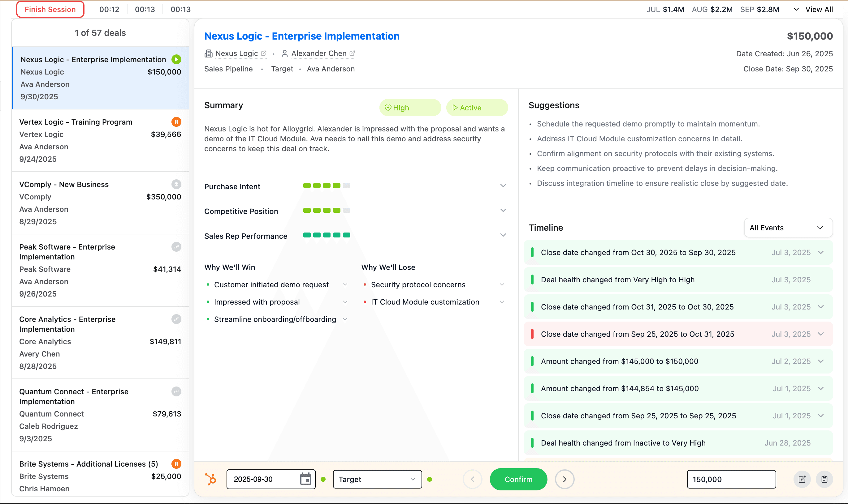Click the JUL $1.4M forecast total
The image size is (848, 504).
tap(665, 10)
